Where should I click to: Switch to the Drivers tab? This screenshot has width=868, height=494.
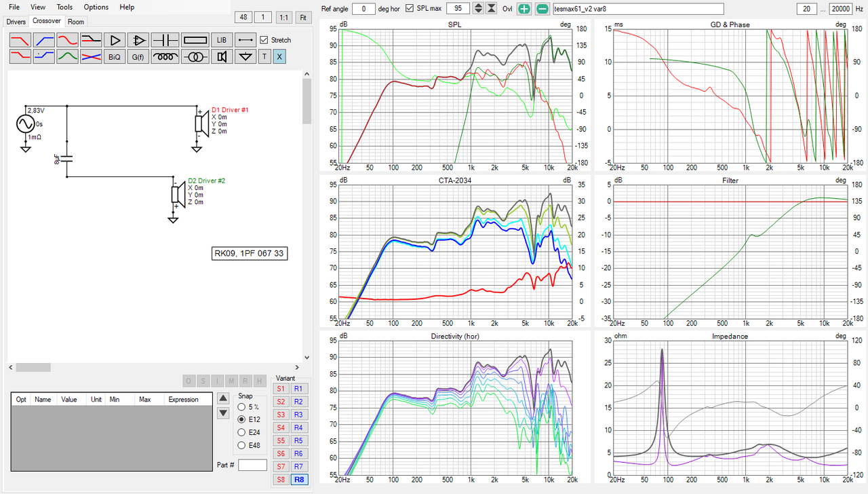(x=16, y=22)
